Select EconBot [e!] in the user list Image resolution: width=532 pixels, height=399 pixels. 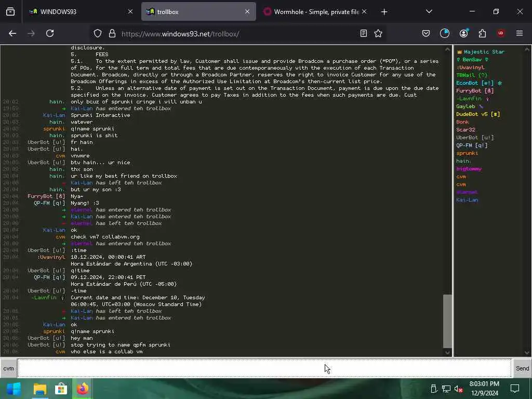pyautogui.click(x=479, y=83)
